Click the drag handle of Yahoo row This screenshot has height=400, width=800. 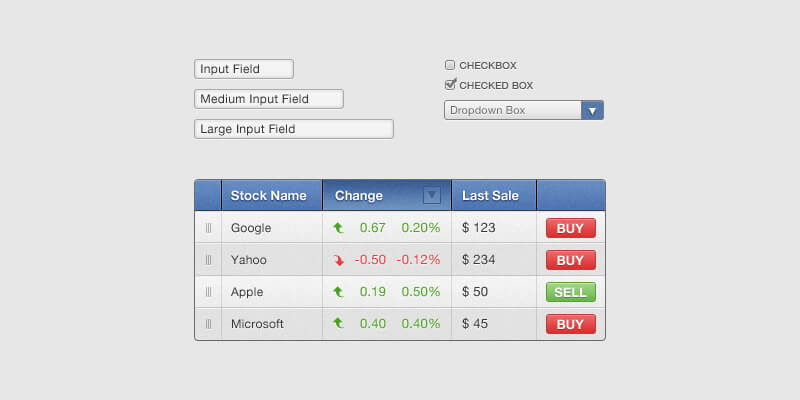[x=208, y=260]
